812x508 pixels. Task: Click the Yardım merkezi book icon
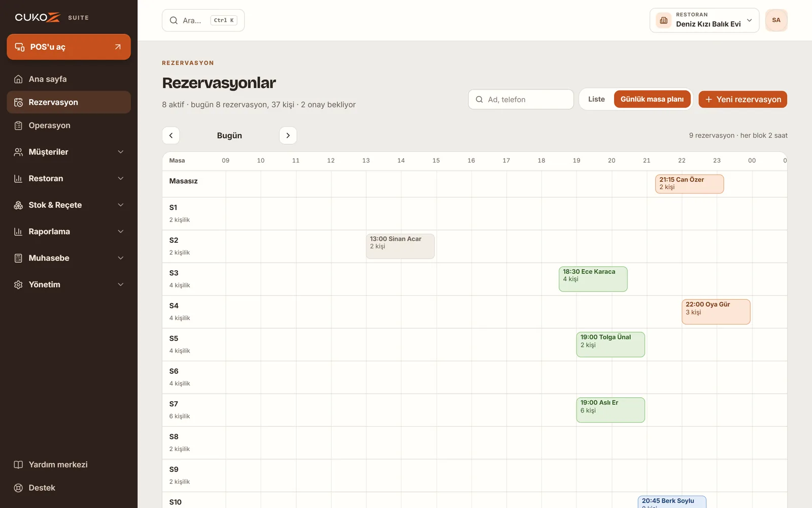coord(18,465)
